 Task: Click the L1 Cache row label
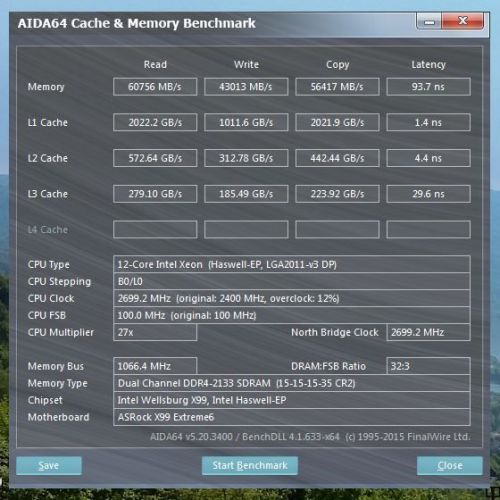click(x=48, y=122)
